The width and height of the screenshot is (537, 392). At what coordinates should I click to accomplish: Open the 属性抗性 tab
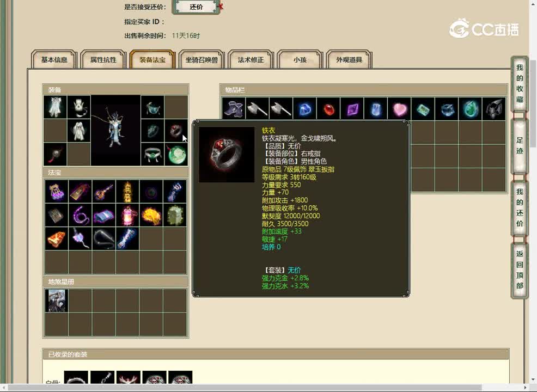[103, 59]
